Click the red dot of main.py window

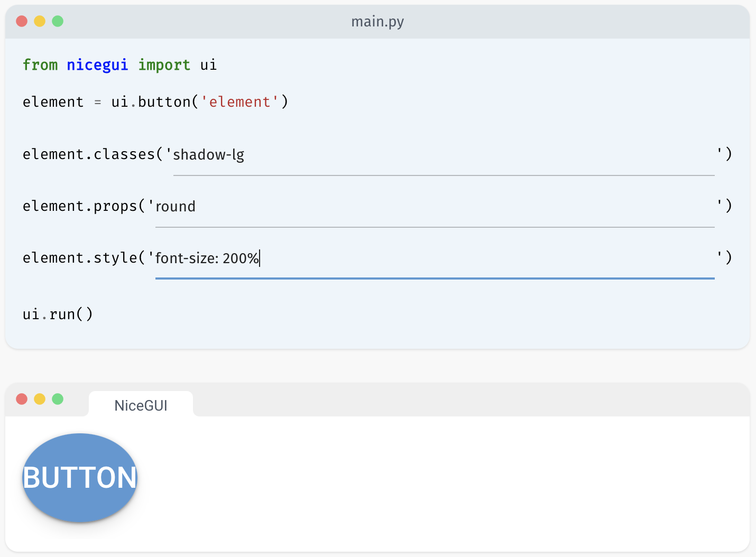[x=22, y=21]
